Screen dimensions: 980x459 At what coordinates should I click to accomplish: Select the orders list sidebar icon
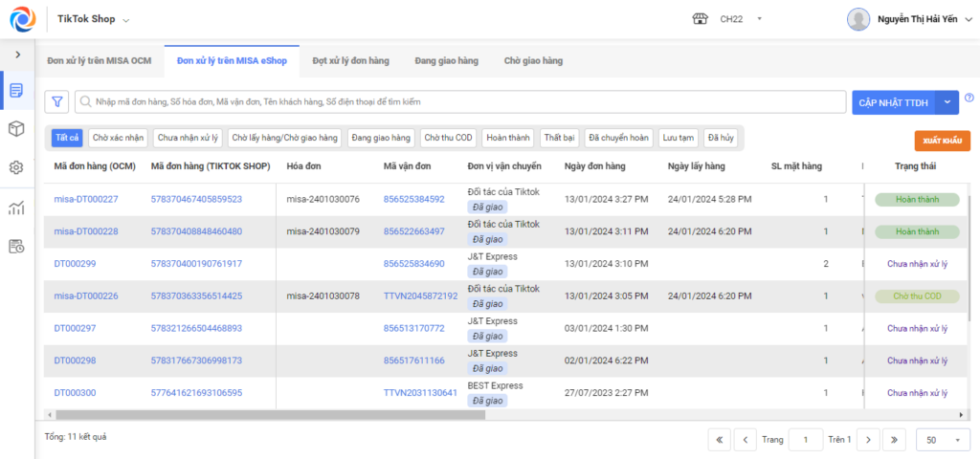point(17,91)
